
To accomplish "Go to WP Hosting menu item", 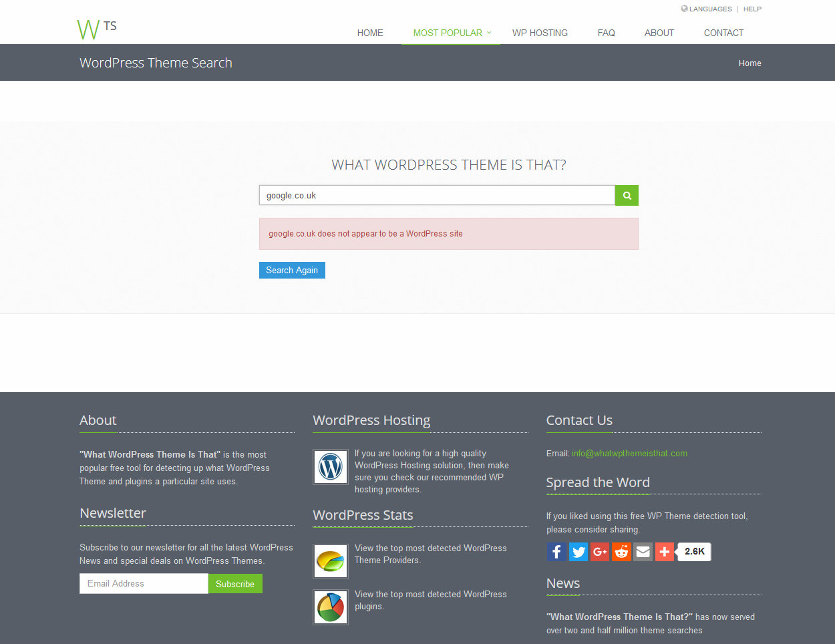I will coord(540,33).
